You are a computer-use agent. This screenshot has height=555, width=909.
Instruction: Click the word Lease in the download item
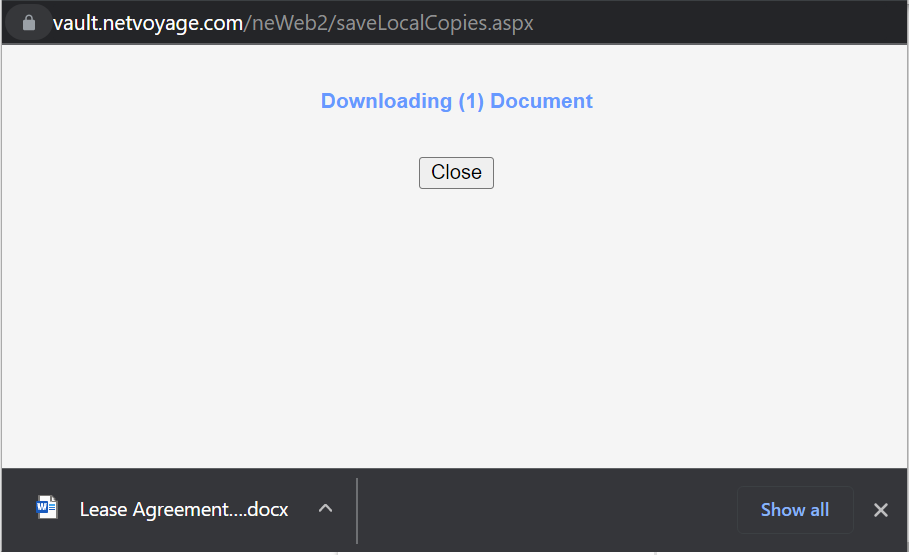[x=103, y=509]
